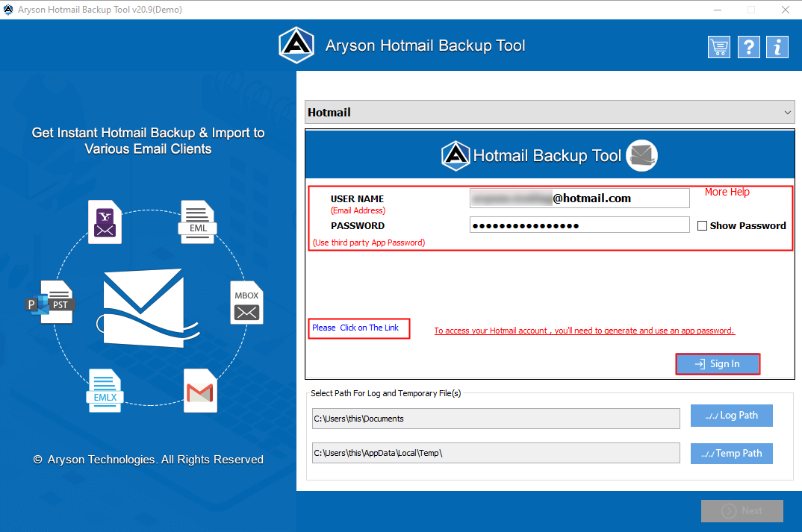This screenshot has height=532, width=802.
Task: Click the Log Path button
Action: pyautogui.click(x=731, y=416)
